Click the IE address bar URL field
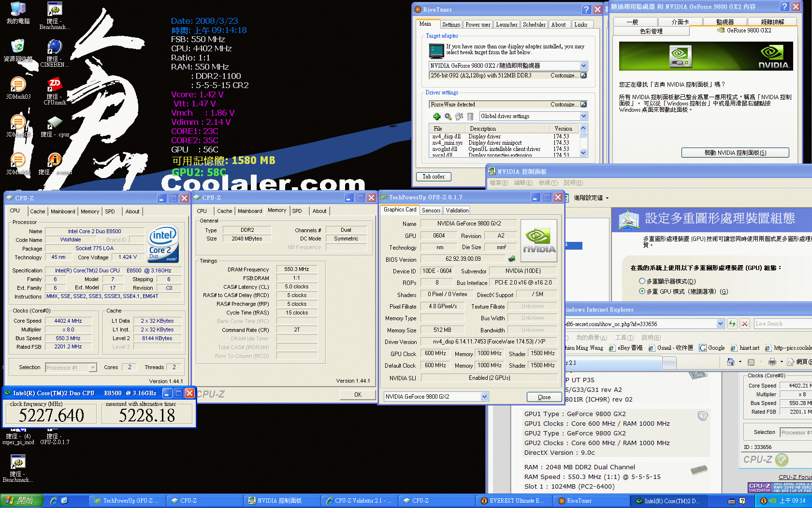The height and width of the screenshot is (508, 812). [640, 324]
